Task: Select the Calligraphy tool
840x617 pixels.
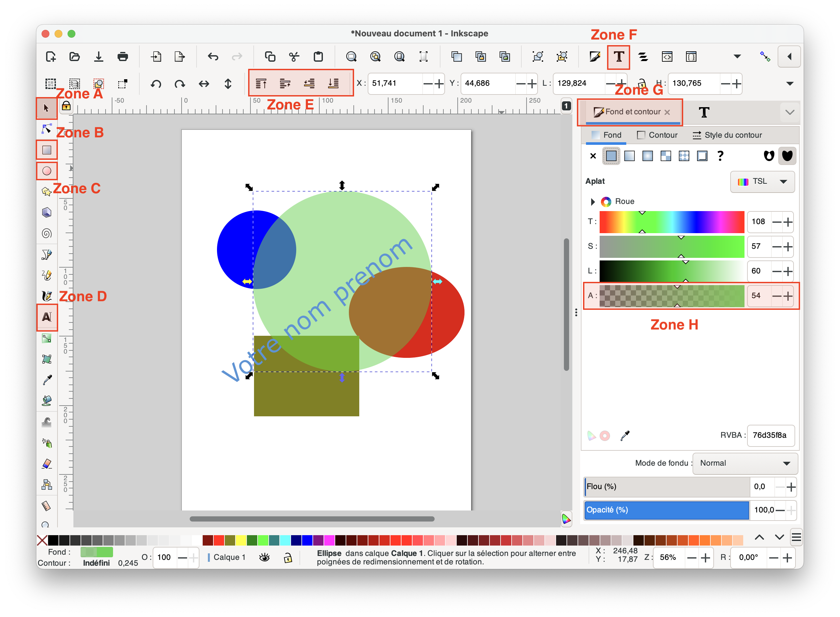Action: click(46, 296)
